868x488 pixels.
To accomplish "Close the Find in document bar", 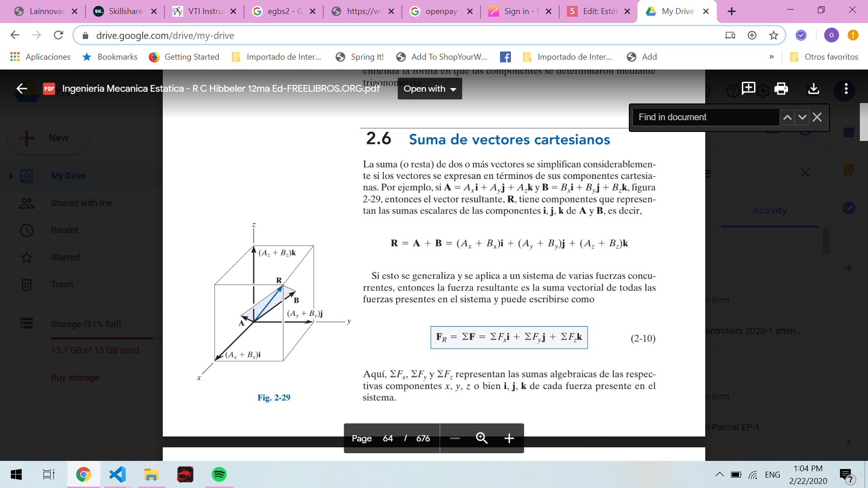I will [817, 117].
